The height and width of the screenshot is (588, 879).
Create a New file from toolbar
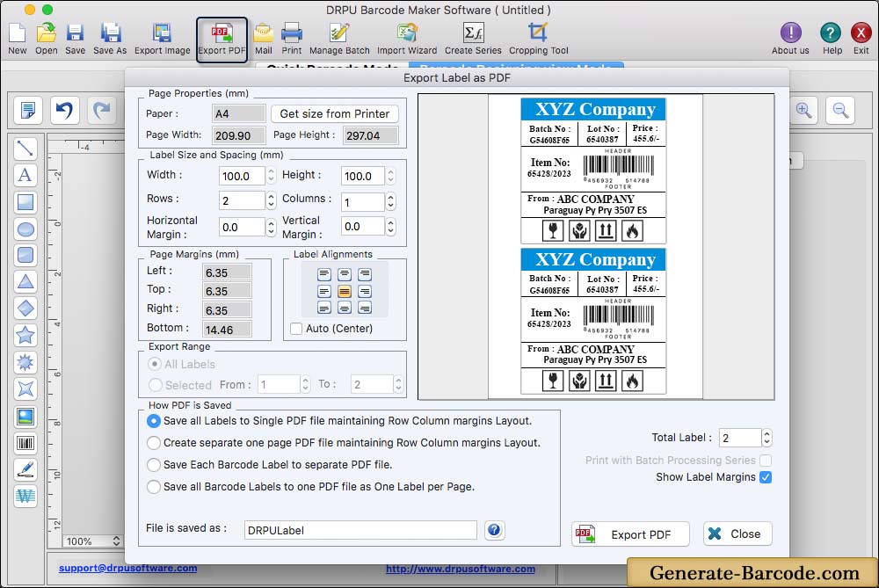click(17, 38)
